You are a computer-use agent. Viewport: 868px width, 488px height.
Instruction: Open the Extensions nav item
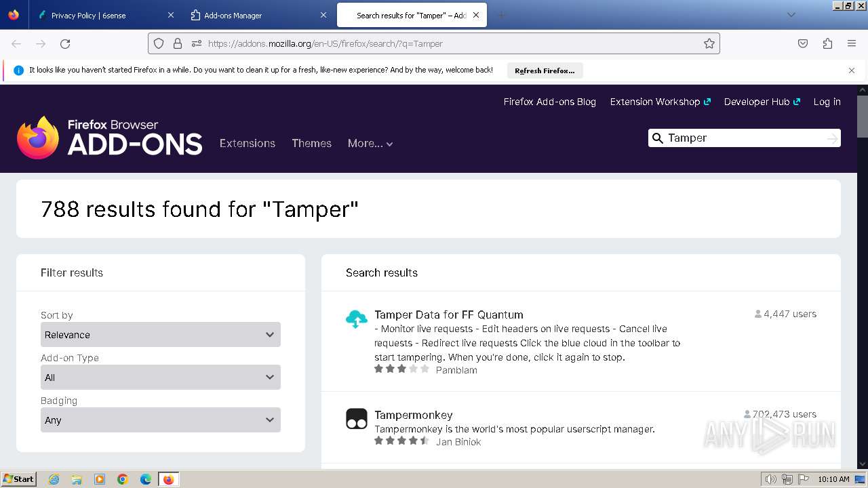point(248,143)
